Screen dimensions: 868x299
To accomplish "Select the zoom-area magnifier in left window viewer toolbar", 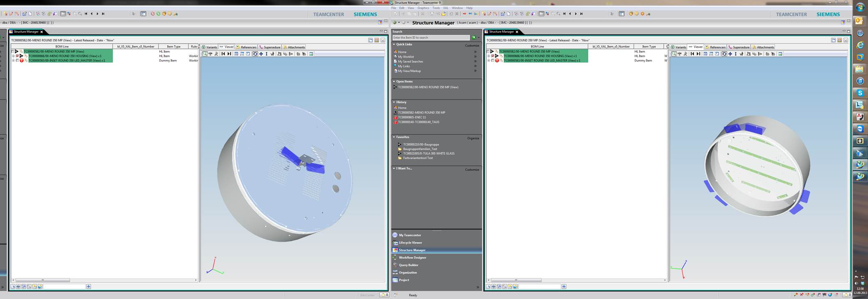I will pyautogui.click(x=205, y=54).
